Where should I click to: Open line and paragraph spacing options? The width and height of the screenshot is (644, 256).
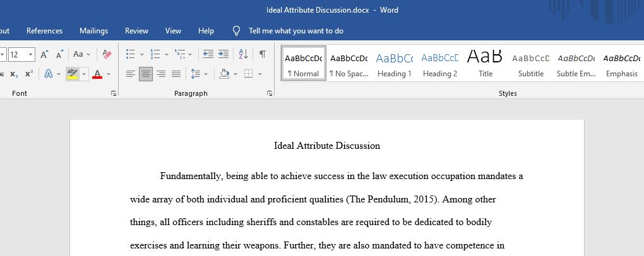(x=196, y=74)
